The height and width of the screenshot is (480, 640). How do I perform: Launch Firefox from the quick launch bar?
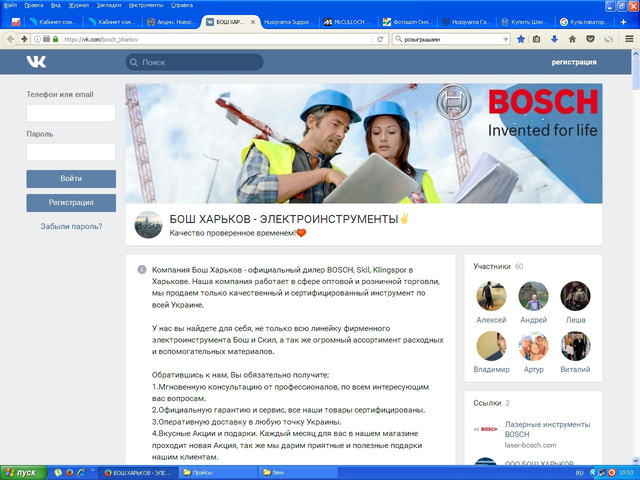pyautogui.click(x=69, y=473)
